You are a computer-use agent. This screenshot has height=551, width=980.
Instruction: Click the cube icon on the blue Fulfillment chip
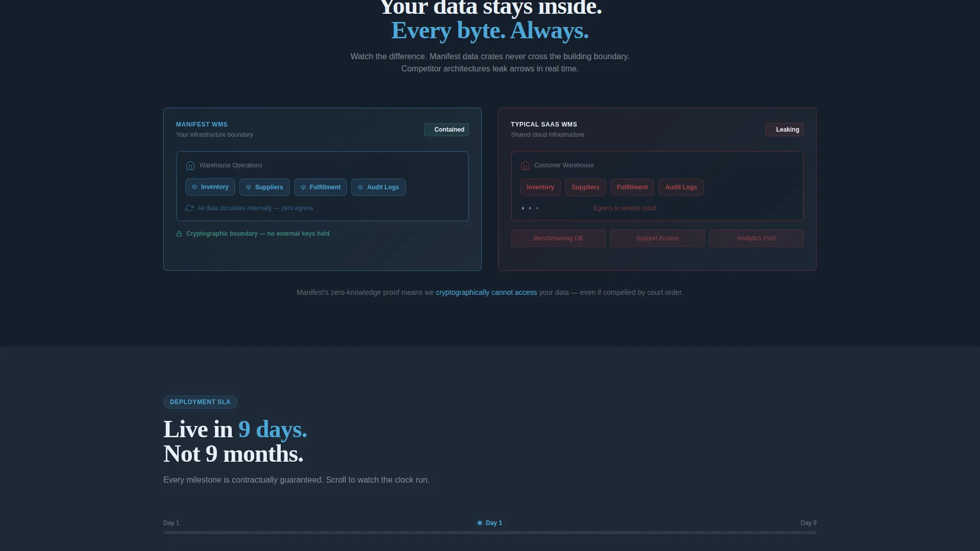303,187
